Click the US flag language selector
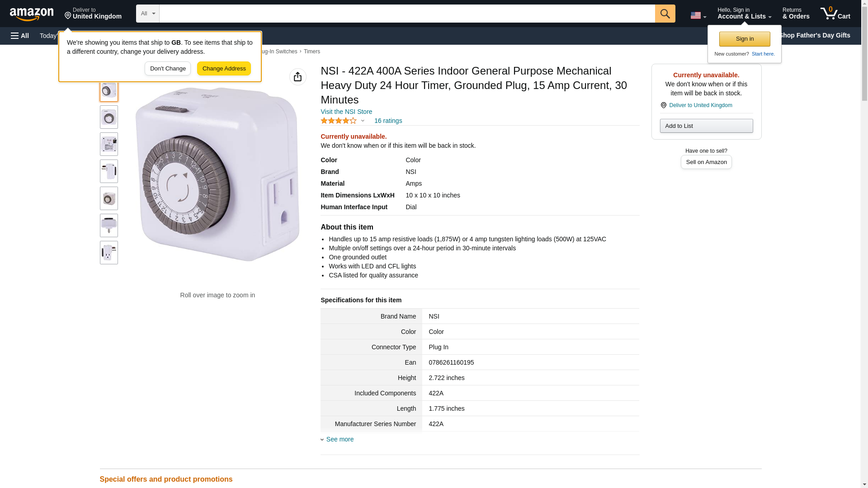This screenshot has width=868, height=488. [x=698, y=15]
